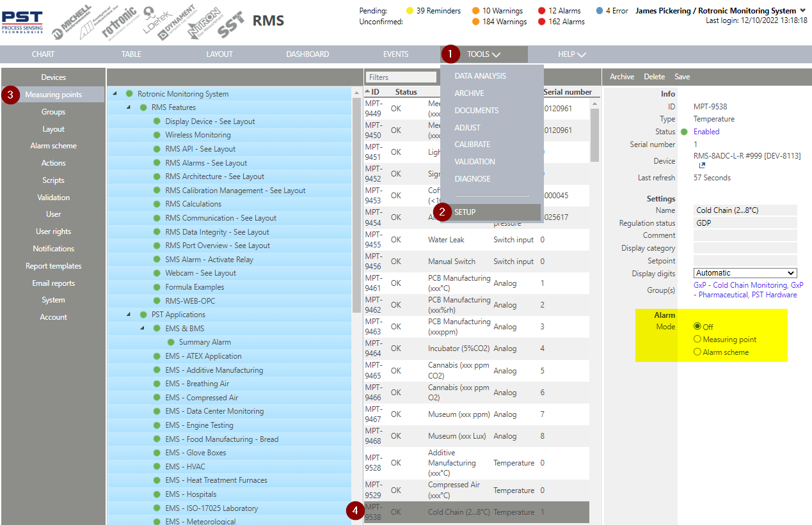View the 39 pending Reminders
812x525 pixels.
point(433,11)
